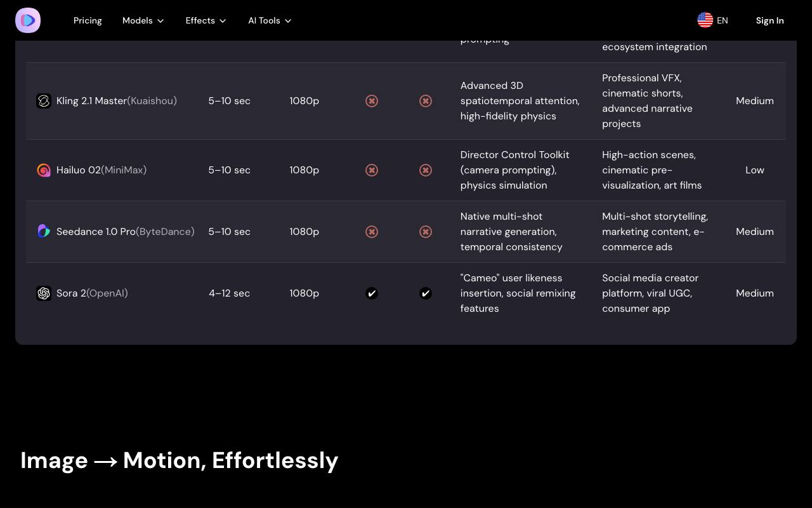This screenshot has height=508, width=812.
Task: Go to the Pricing page
Action: coord(88,20)
